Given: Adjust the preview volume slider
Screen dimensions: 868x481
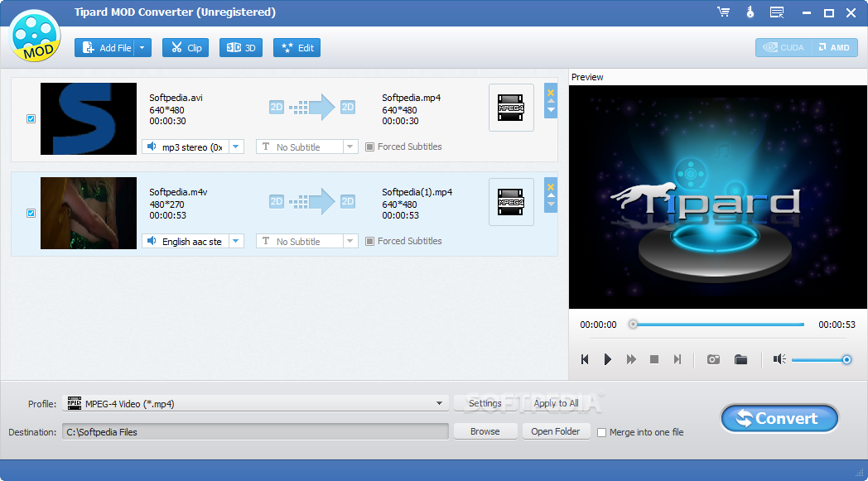Looking at the screenshot, I should (x=821, y=360).
